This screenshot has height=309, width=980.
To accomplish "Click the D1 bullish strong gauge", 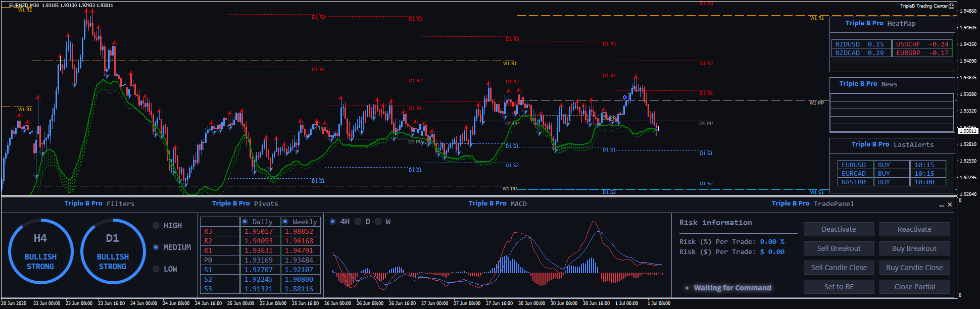I will click(113, 251).
